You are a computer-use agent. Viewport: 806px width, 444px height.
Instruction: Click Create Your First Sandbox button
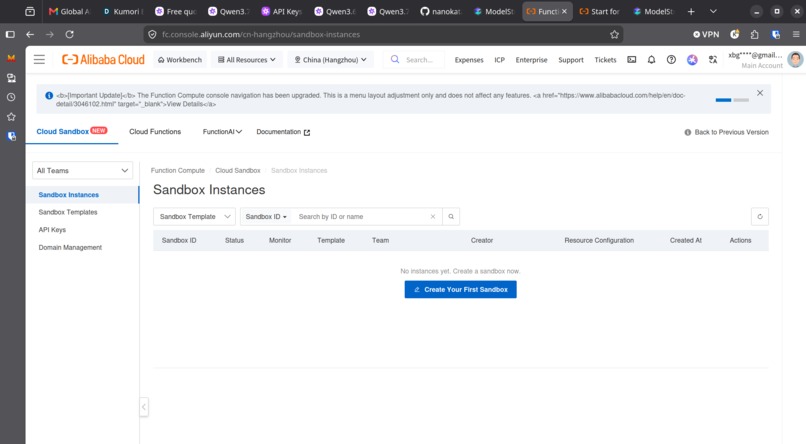click(x=461, y=289)
